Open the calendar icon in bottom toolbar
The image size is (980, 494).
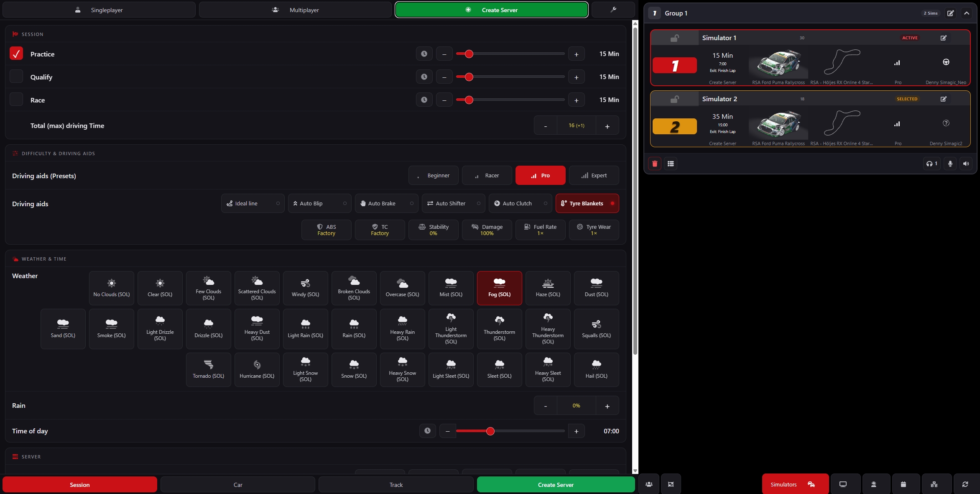903,484
